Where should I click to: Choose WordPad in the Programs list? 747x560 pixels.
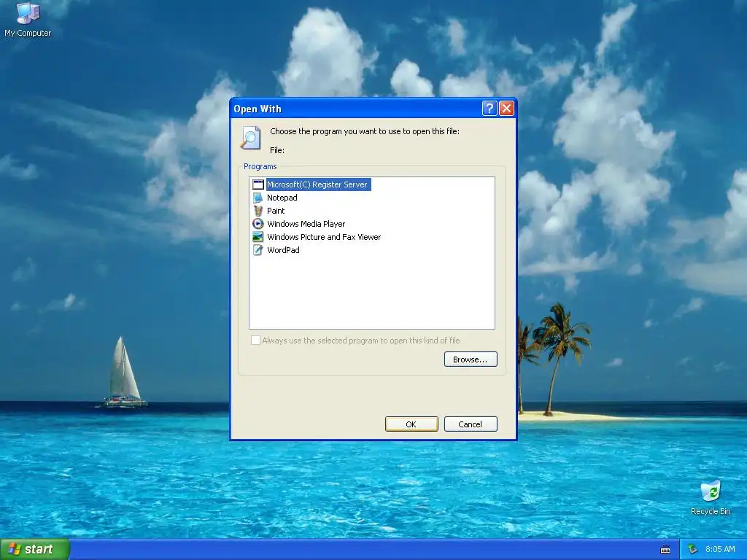[284, 250]
